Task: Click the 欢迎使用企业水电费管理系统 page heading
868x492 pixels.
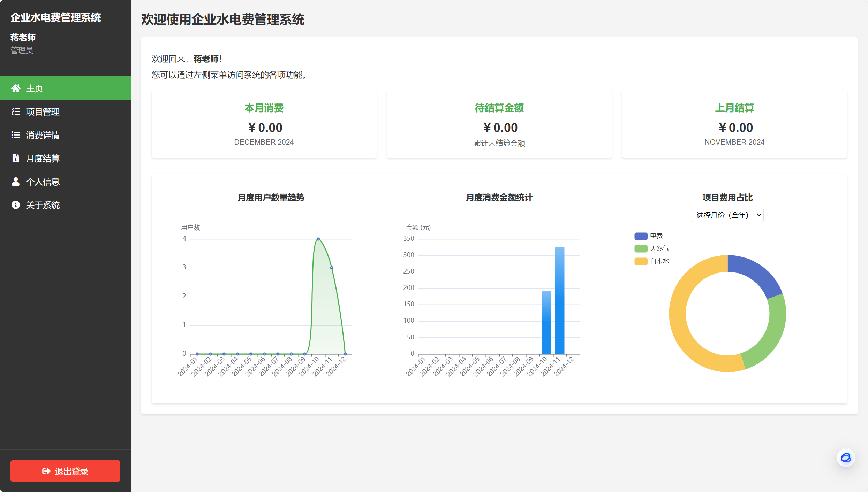Action: pos(222,20)
